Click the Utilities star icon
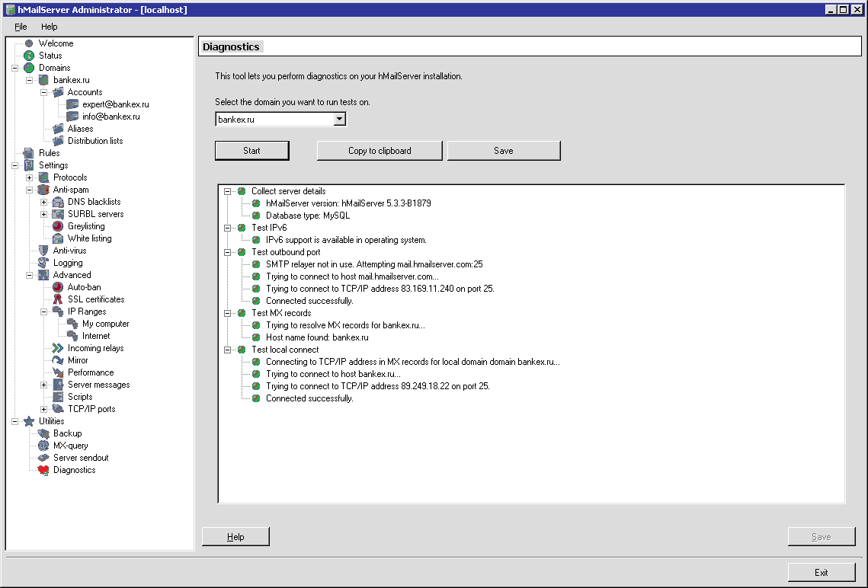868x588 pixels. (x=29, y=420)
